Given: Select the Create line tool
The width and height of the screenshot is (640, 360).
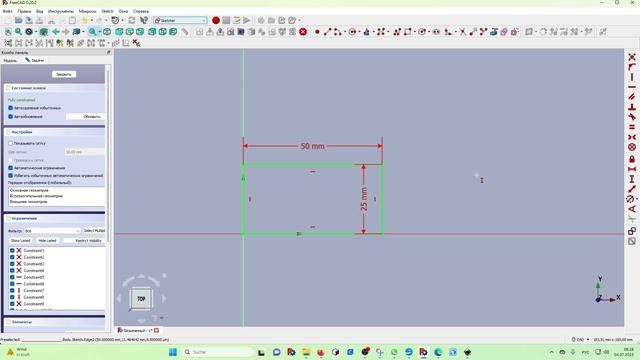Looking at the screenshot, I should [327, 32].
